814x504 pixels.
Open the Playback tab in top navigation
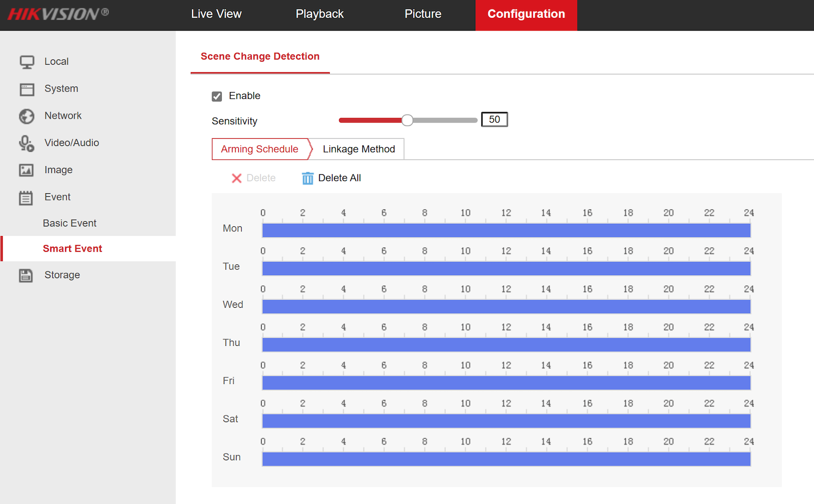coord(319,14)
